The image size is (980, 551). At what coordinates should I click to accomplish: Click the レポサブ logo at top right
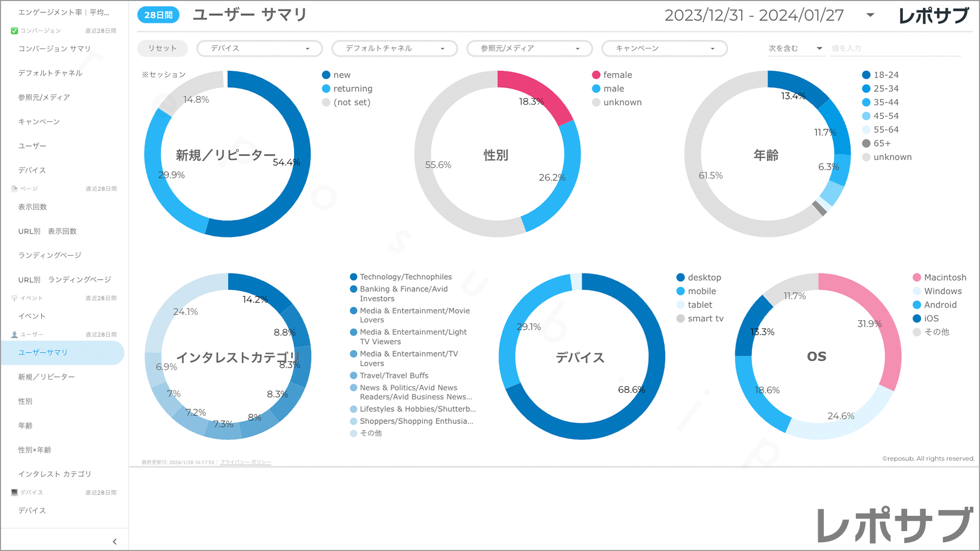934,16
